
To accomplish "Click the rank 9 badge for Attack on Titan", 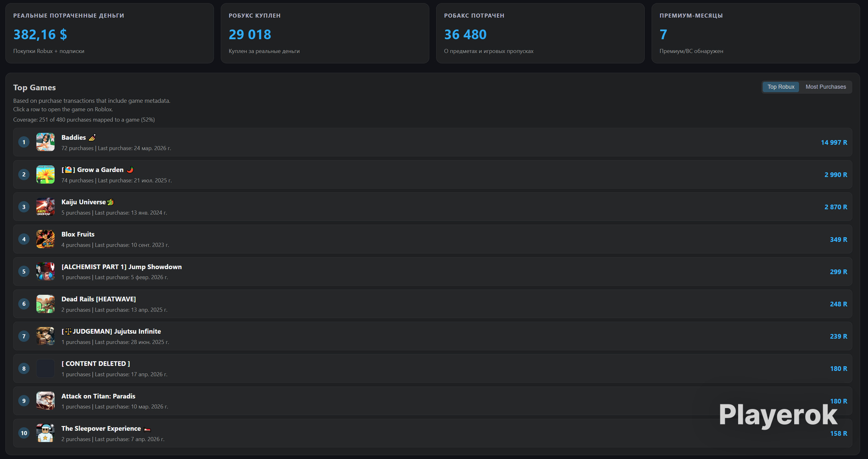I will (24, 401).
